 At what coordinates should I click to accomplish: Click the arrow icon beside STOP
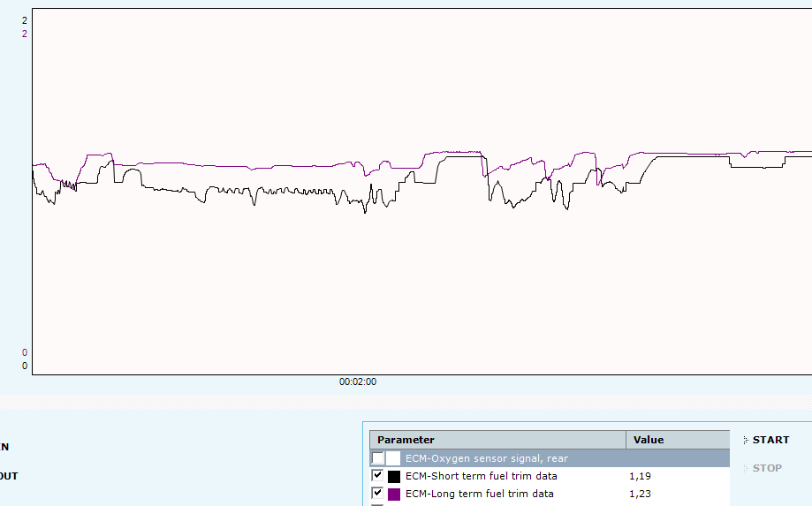746,468
